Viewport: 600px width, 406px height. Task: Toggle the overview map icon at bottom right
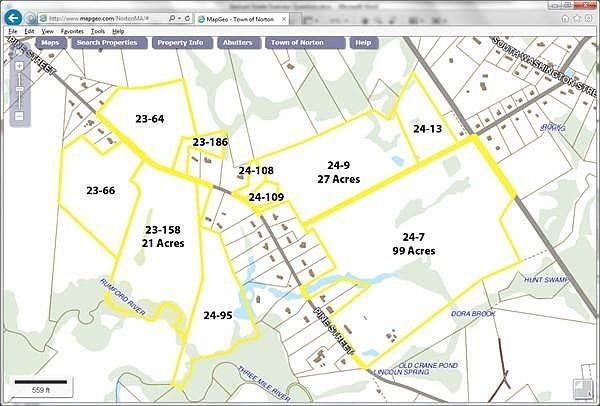point(582,388)
